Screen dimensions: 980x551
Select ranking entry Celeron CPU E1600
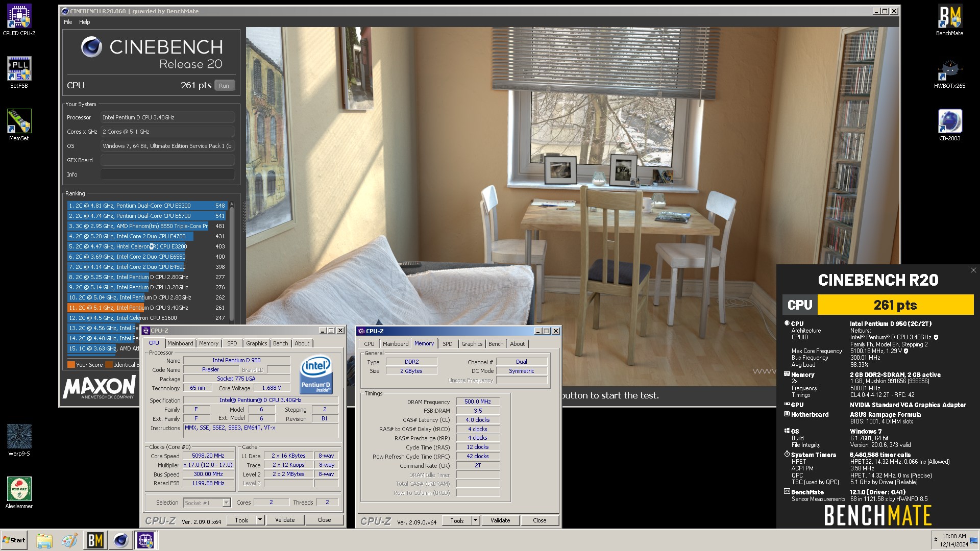(x=147, y=318)
